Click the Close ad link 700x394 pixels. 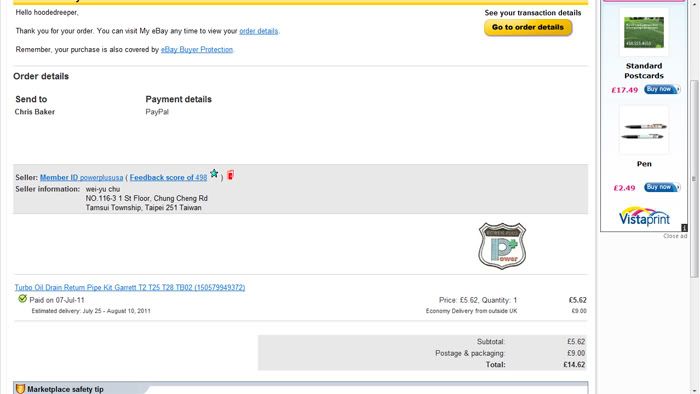[x=675, y=236]
